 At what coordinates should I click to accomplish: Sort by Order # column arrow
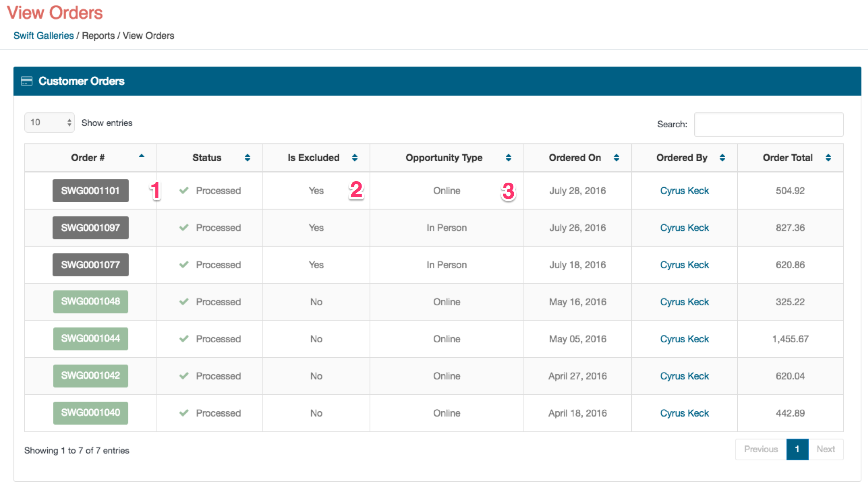142,156
